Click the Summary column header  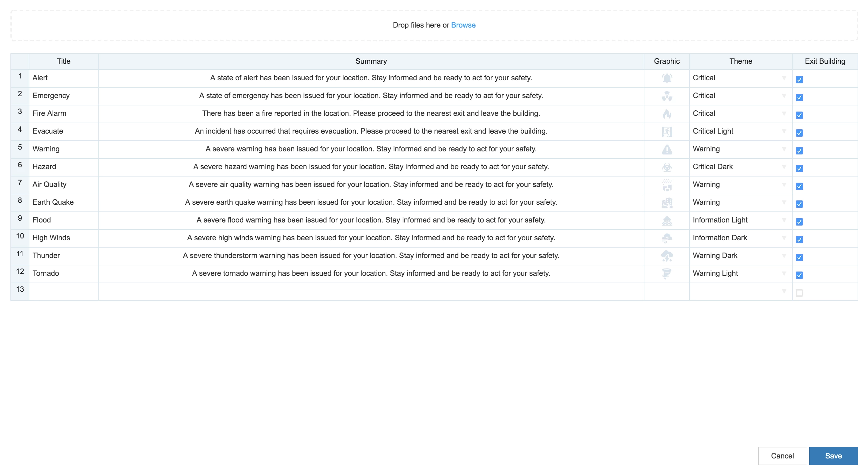(x=371, y=61)
